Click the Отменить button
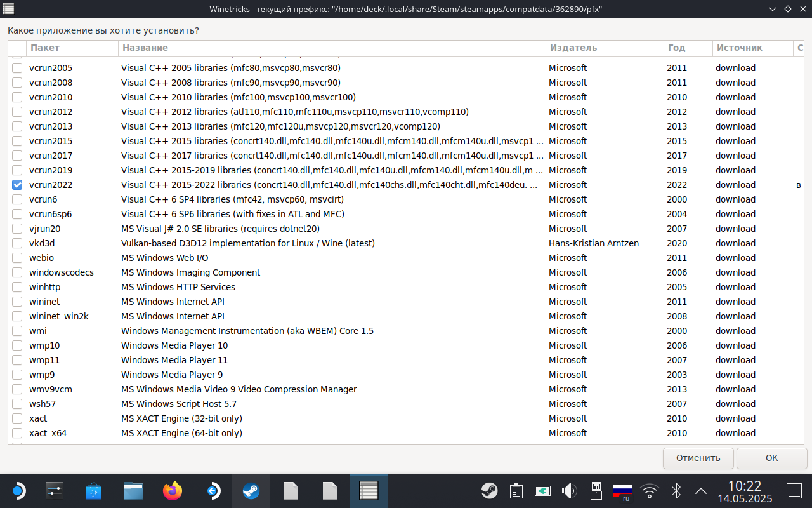The image size is (812, 508). coord(698,458)
